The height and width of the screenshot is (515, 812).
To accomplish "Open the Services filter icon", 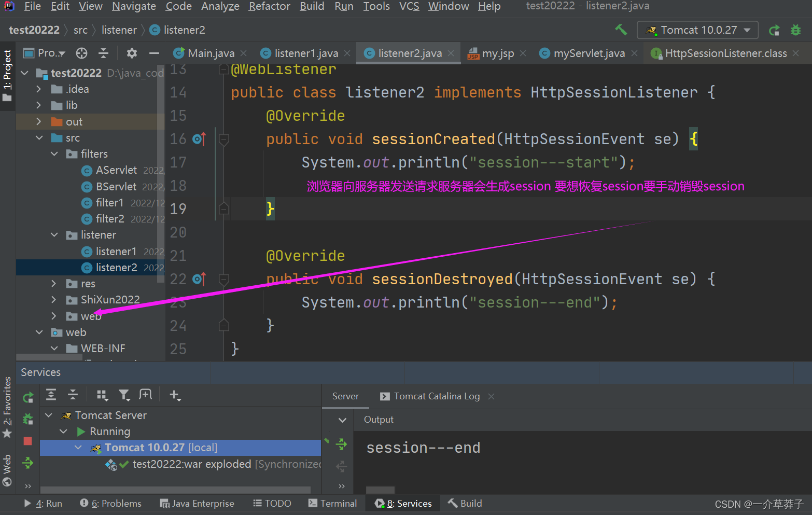I will pyautogui.click(x=124, y=395).
